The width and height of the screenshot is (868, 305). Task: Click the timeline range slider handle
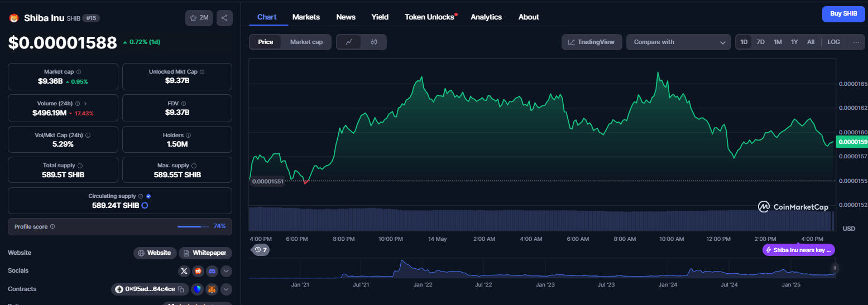[x=836, y=268]
